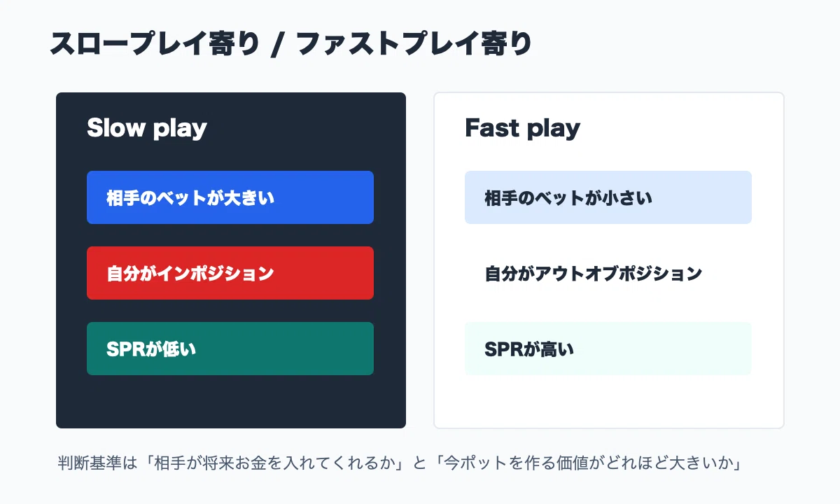Viewport: 840px width, 504px height.
Task: Click the 自分がアウトオブポジション text
Action: pyautogui.click(x=593, y=273)
